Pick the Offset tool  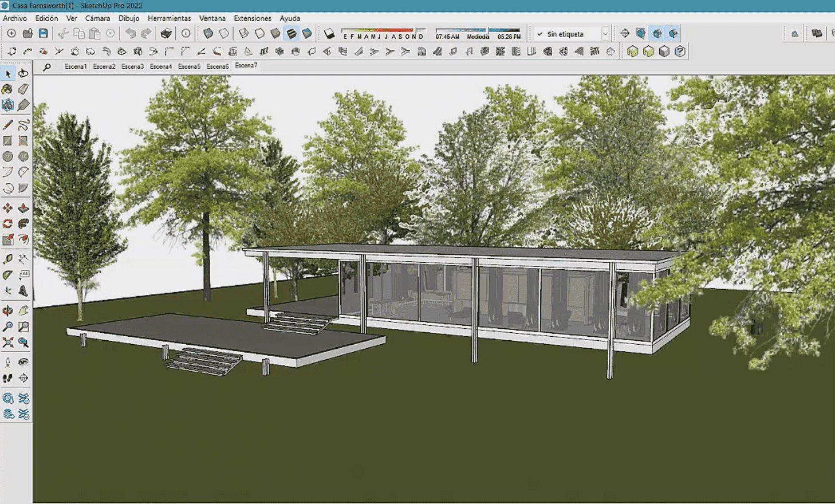click(23, 239)
